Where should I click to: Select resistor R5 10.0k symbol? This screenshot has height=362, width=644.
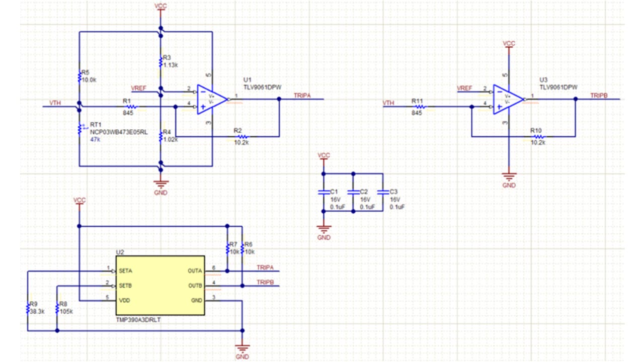79,77
